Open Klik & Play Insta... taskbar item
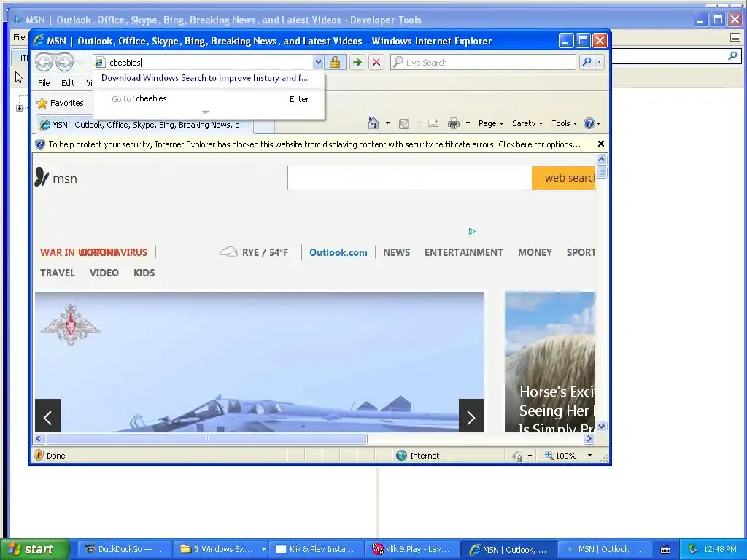 tap(315, 550)
